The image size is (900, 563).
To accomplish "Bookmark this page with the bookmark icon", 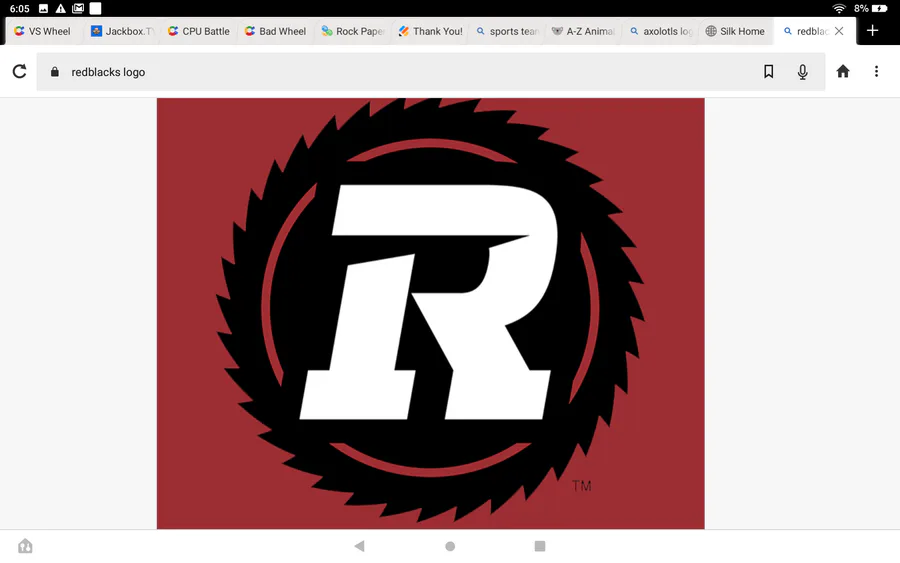I will (x=769, y=71).
